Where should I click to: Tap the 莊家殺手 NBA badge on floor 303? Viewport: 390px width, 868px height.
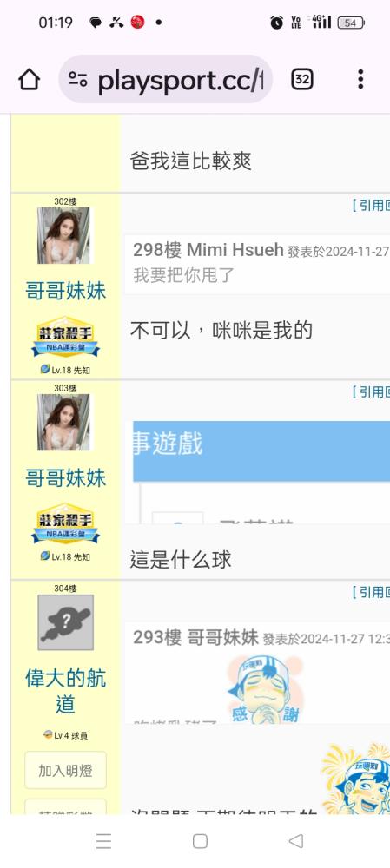(65, 523)
